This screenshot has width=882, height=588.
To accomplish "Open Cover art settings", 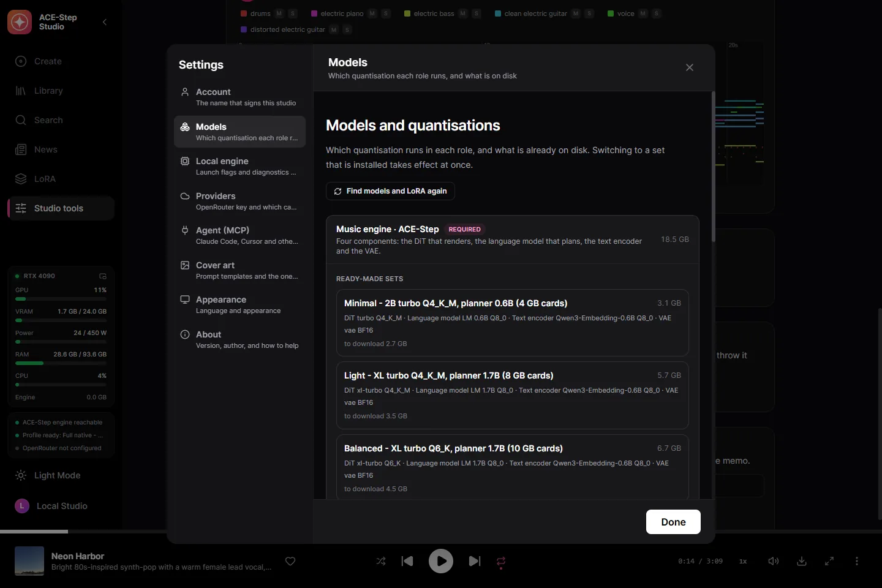I will [239, 270].
